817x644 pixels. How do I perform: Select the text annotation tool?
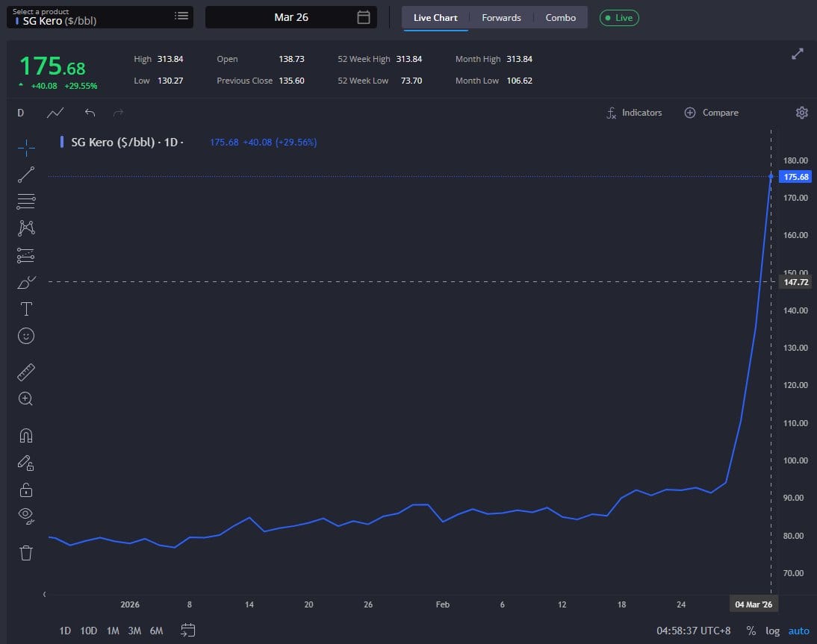[x=26, y=309]
